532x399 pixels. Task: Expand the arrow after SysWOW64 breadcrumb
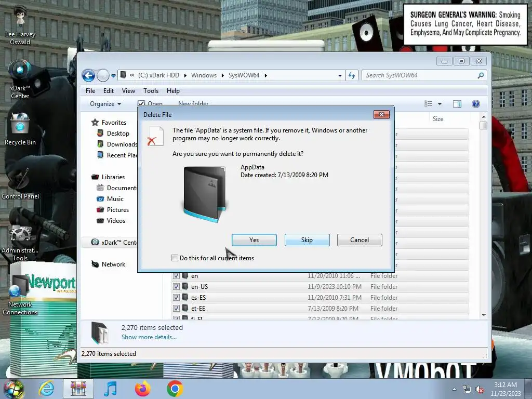265,76
